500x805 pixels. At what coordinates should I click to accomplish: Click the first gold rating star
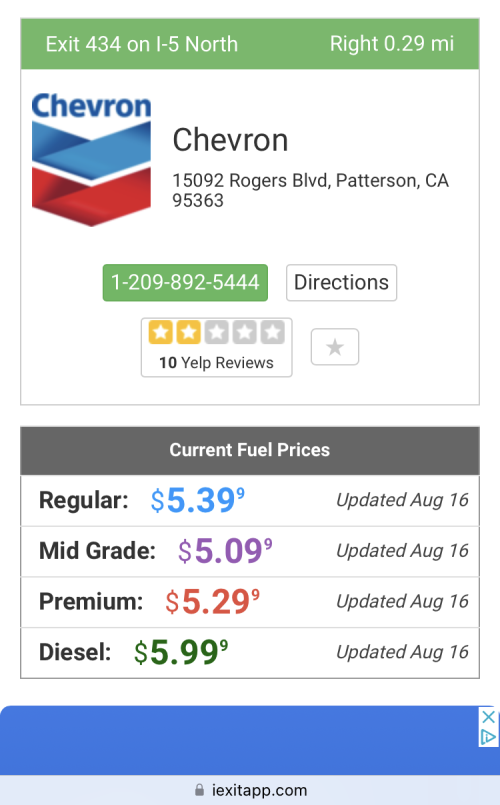coord(160,332)
